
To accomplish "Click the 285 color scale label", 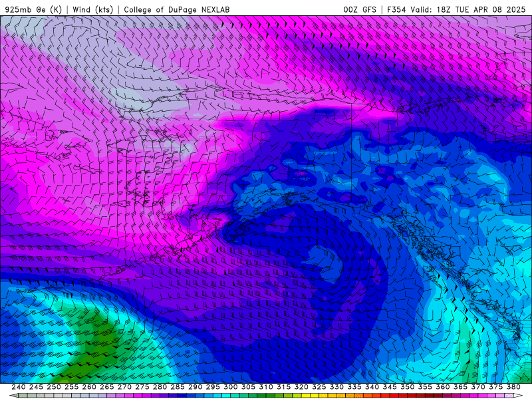I will (x=177, y=387).
